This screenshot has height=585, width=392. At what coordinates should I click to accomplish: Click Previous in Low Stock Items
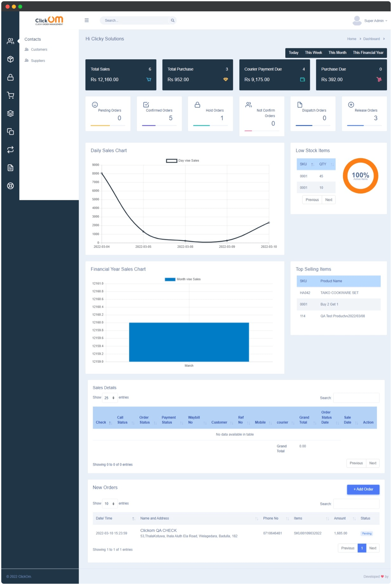[312, 200]
